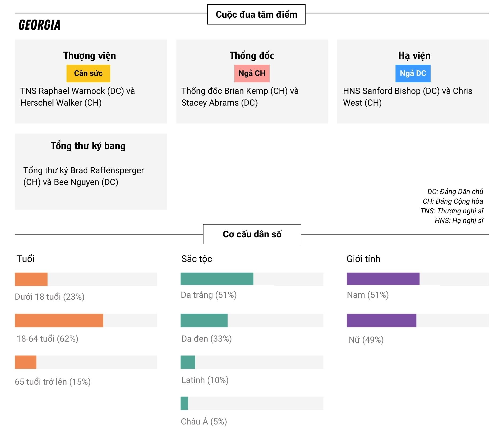Click the "Hạ viện" card title

point(414,56)
